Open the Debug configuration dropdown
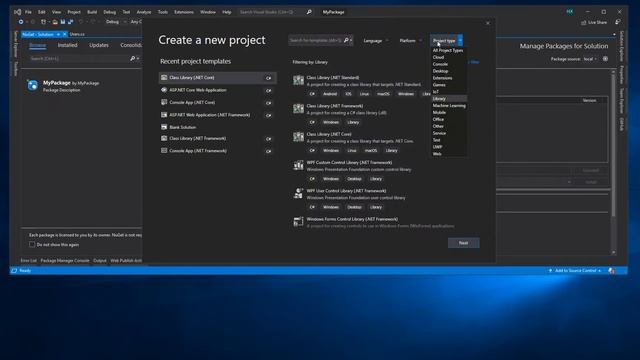 (116, 22)
